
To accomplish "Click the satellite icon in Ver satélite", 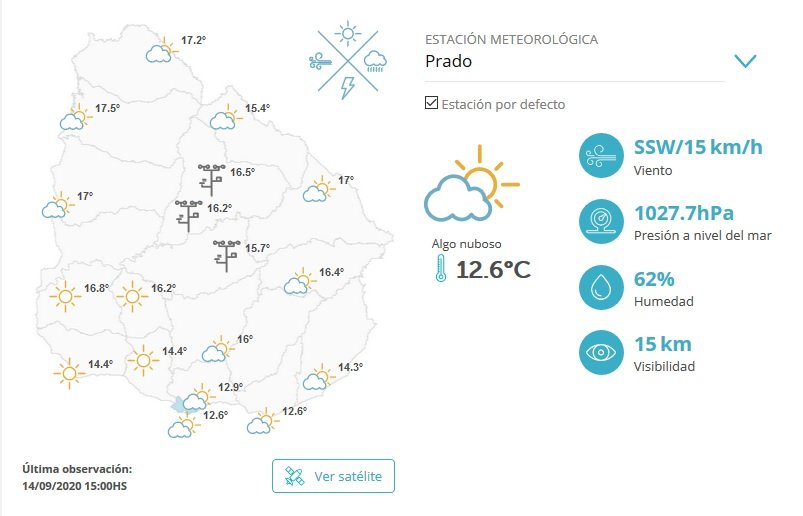I will click(295, 476).
